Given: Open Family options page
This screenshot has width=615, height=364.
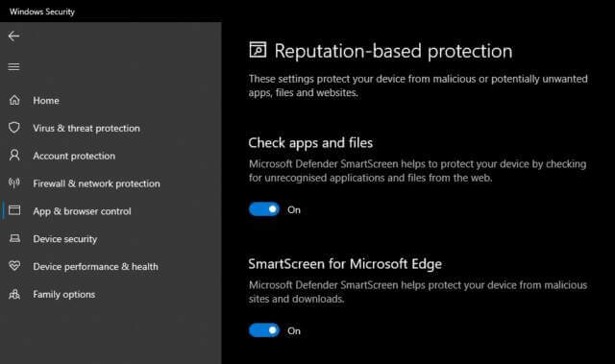Looking at the screenshot, I should click(64, 294).
